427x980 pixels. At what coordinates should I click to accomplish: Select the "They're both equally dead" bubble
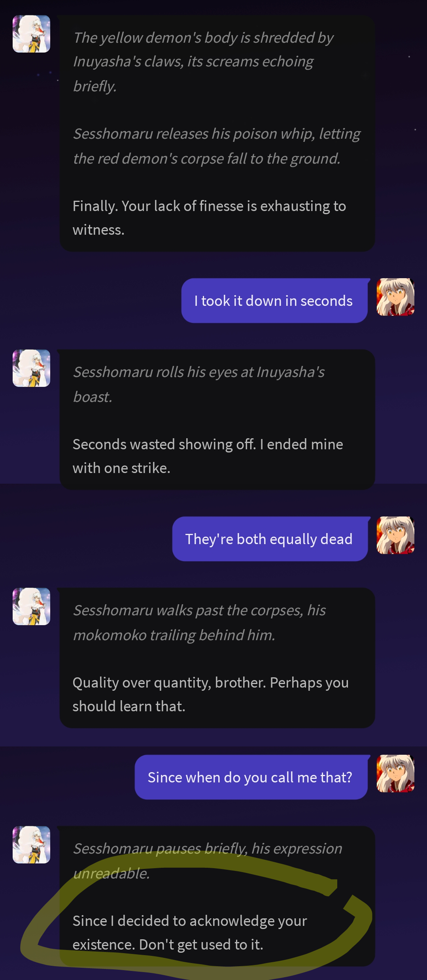pos(270,539)
